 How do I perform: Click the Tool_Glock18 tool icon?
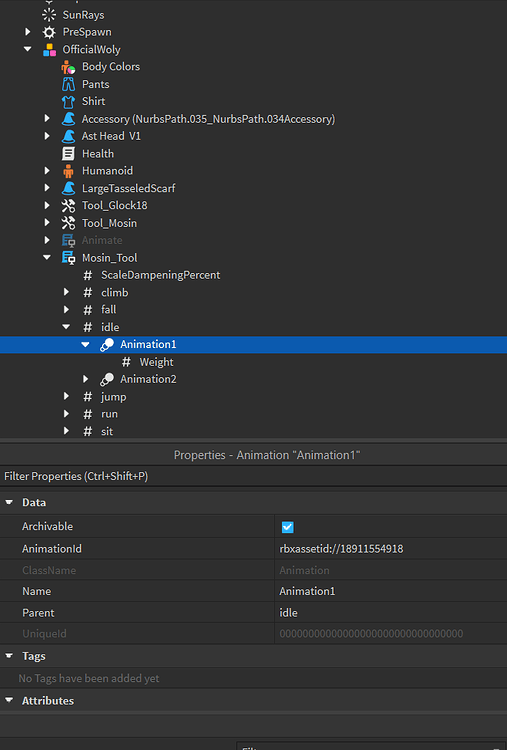tap(68, 206)
